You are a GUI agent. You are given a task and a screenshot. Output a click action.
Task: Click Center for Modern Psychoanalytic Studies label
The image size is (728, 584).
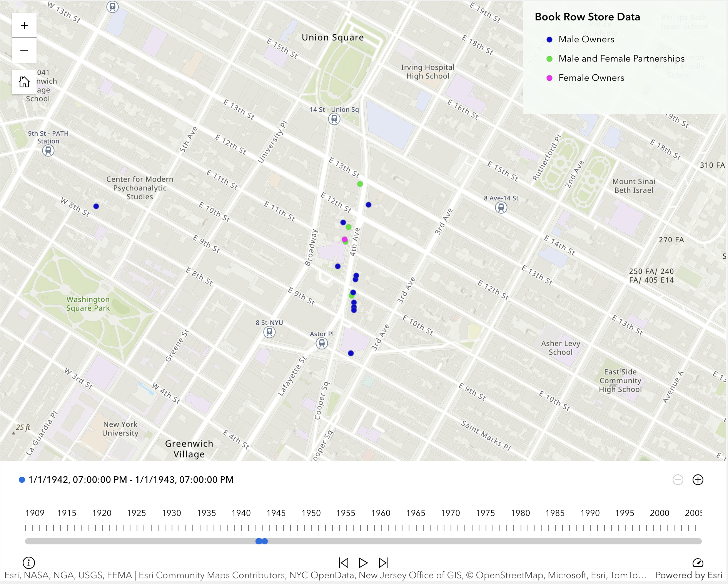click(x=140, y=188)
